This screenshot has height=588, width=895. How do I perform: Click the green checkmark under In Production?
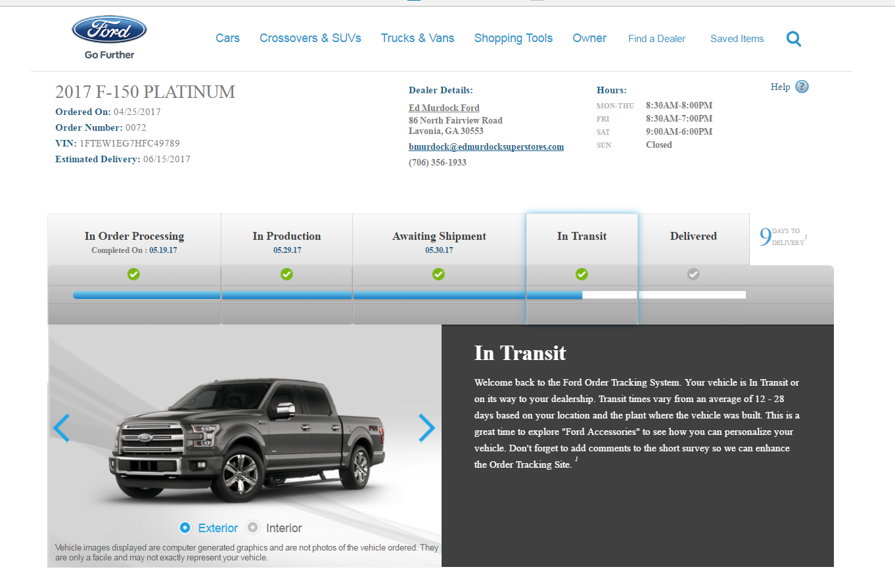click(x=286, y=274)
